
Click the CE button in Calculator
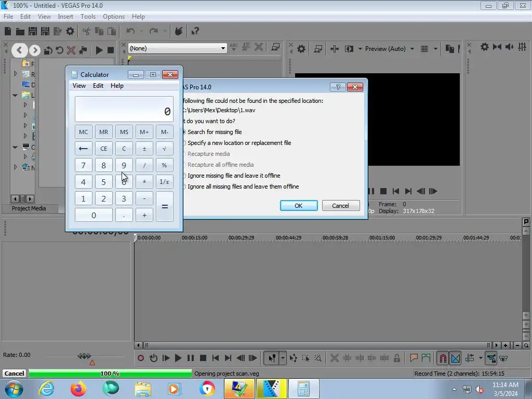[103, 148]
